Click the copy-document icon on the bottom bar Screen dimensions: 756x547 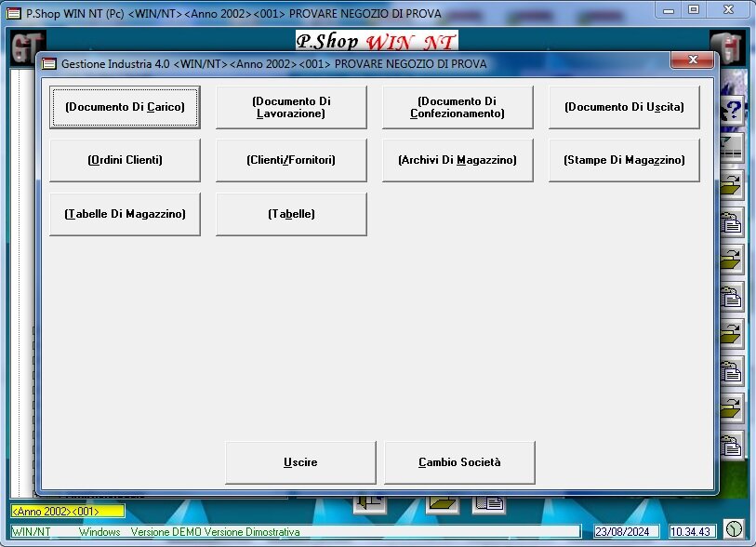(x=488, y=502)
